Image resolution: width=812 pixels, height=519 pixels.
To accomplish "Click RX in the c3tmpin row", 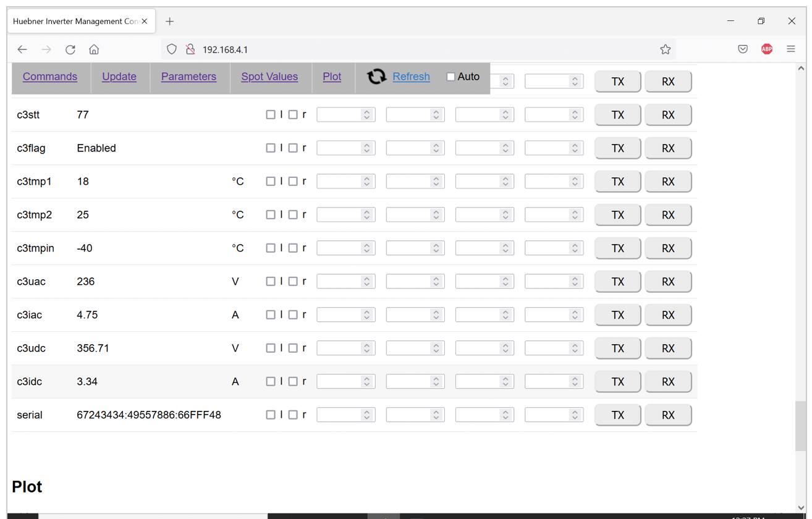I will click(668, 248).
